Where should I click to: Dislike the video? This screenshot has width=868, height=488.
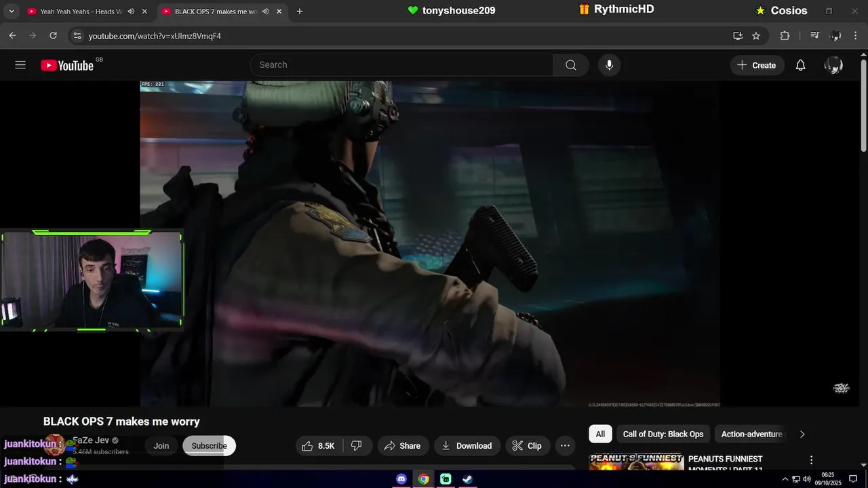tap(357, 446)
